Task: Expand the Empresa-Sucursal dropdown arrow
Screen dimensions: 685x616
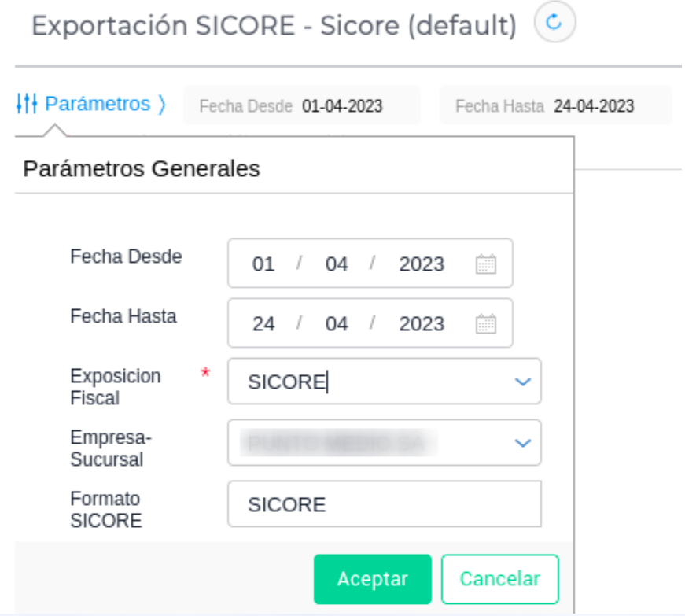Action: click(522, 443)
